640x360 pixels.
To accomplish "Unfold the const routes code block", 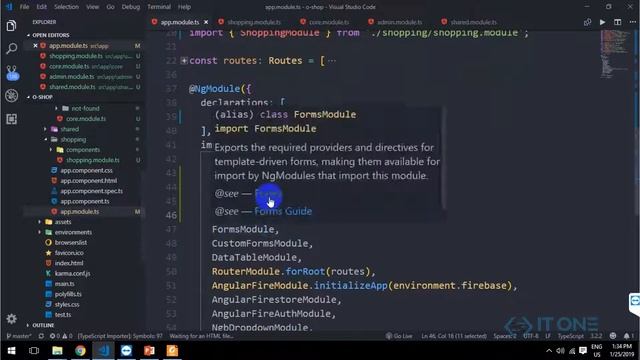I will click(x=184, y=61).
